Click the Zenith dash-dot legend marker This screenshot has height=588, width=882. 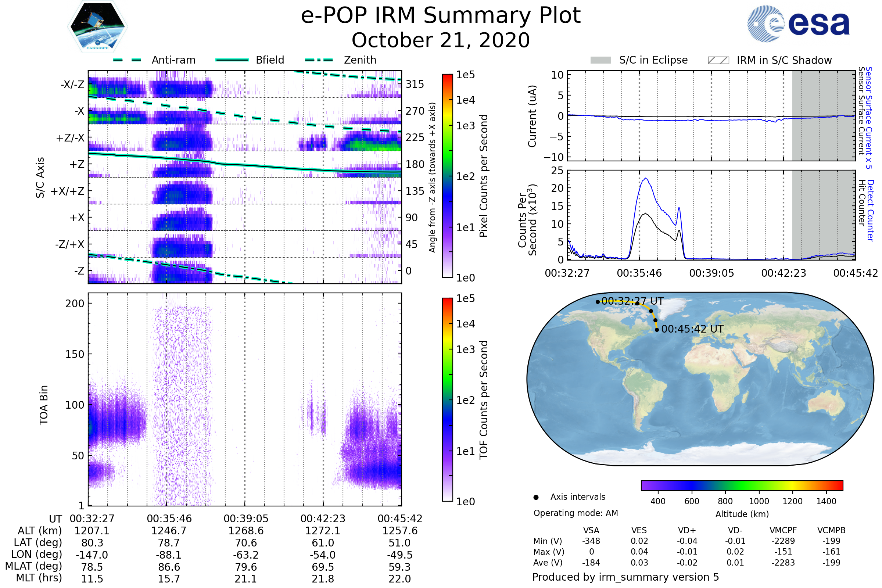point(319,60)
